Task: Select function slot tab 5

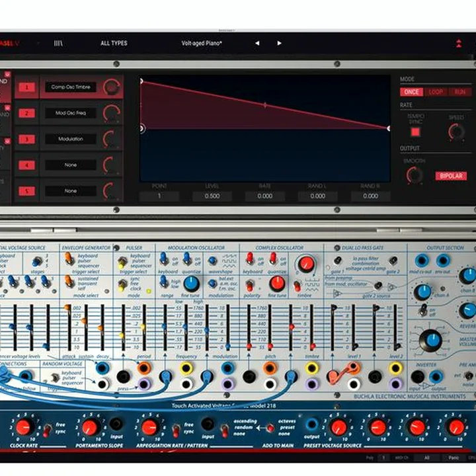Action: pos(26,191)
